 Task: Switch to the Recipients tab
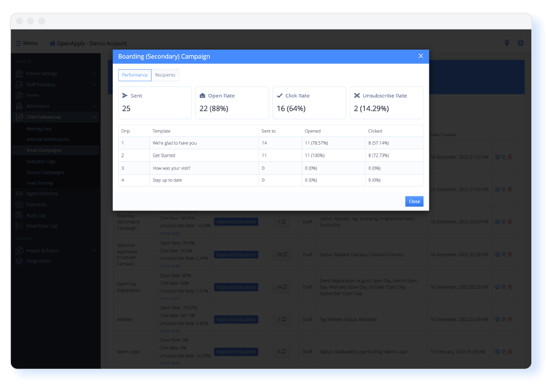point(165,76)
